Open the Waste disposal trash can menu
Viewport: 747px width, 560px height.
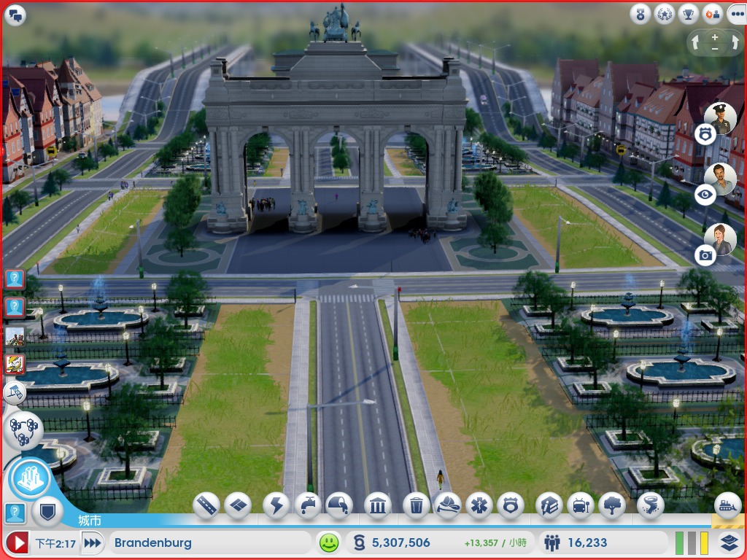tap(417, 506)
